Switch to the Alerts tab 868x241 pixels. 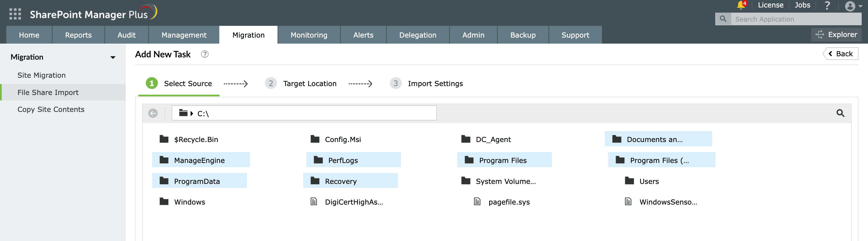363,35
